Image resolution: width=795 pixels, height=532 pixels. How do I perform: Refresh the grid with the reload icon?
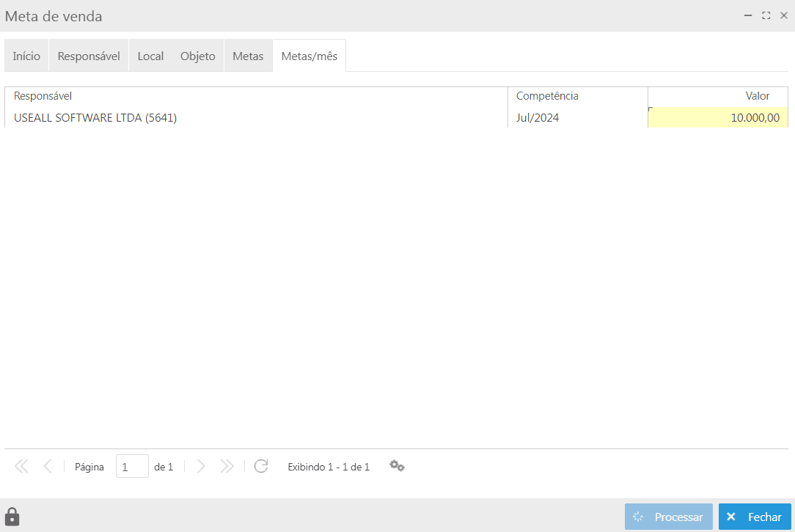260,466
